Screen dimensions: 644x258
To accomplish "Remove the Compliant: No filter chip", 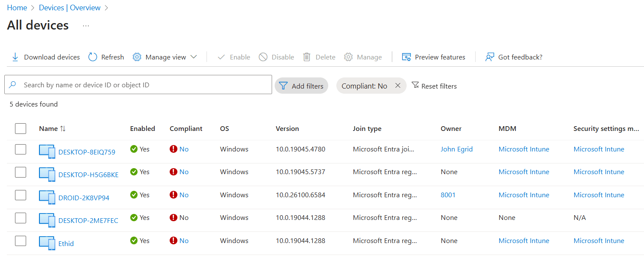I will point(398,86).
